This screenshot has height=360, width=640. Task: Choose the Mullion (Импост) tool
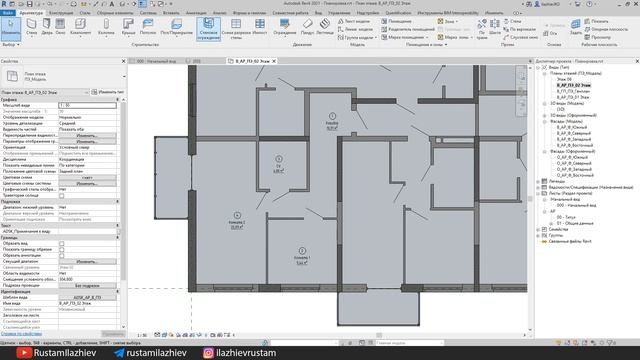click(x=260, y=27)
